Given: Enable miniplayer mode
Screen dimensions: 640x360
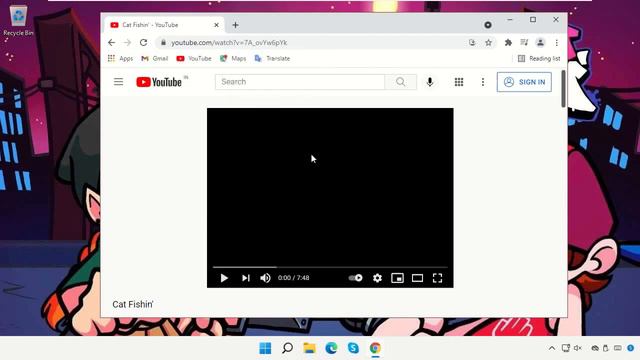Looking at the screenshot, I should click(x=397, y=278).
